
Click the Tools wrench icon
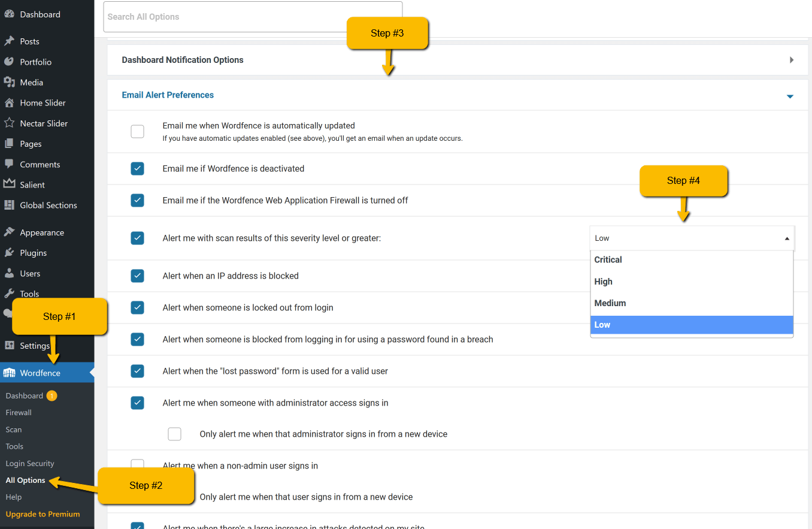9,294
